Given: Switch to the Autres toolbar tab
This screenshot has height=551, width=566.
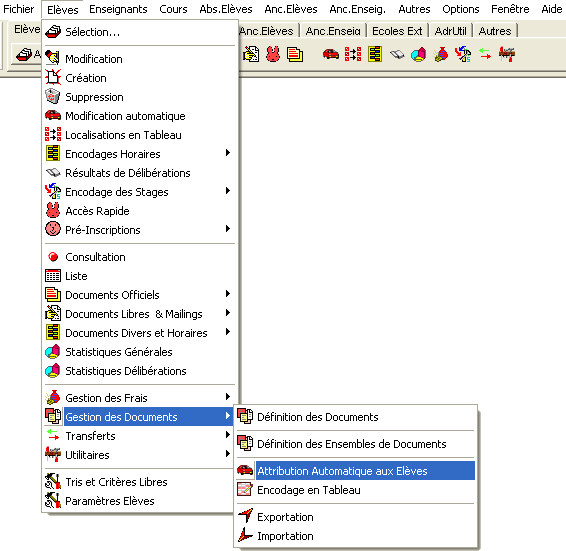Looking at the screenshot, I should tap(495, 31).
